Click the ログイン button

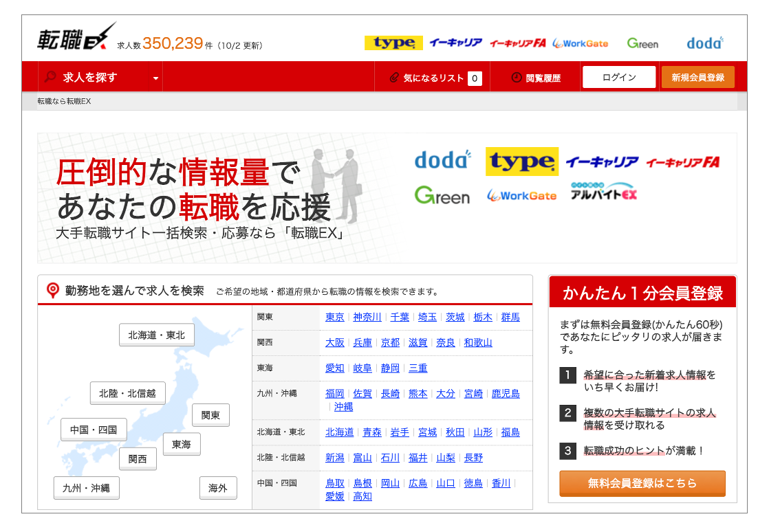coord(619,77)
